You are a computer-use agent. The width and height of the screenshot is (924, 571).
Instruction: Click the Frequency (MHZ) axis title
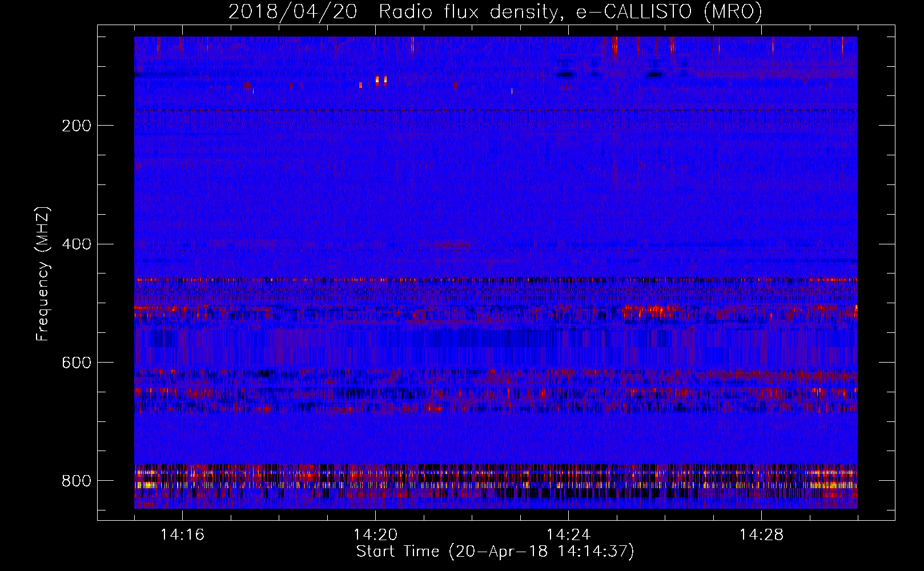(42, 274)
